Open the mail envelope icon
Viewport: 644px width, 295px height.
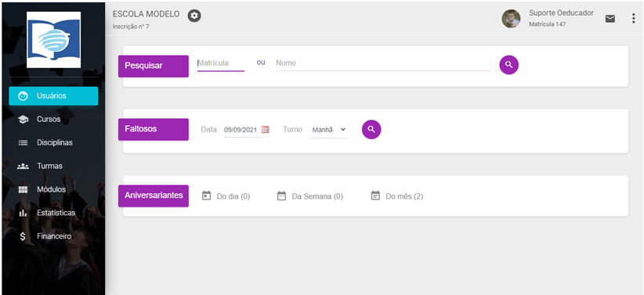tap(610, 19)
